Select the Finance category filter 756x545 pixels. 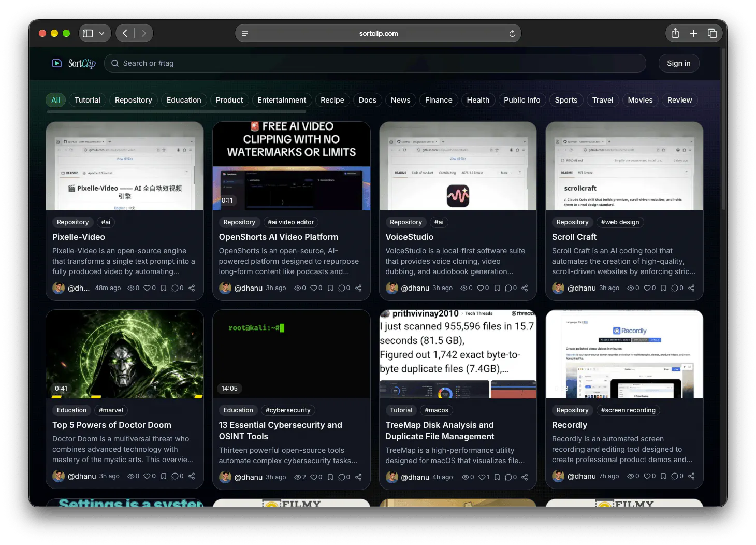439,100
